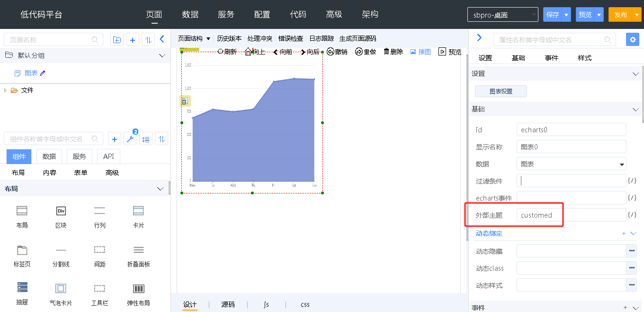Switch to the 源码 source tab

[x=228, y=304]
